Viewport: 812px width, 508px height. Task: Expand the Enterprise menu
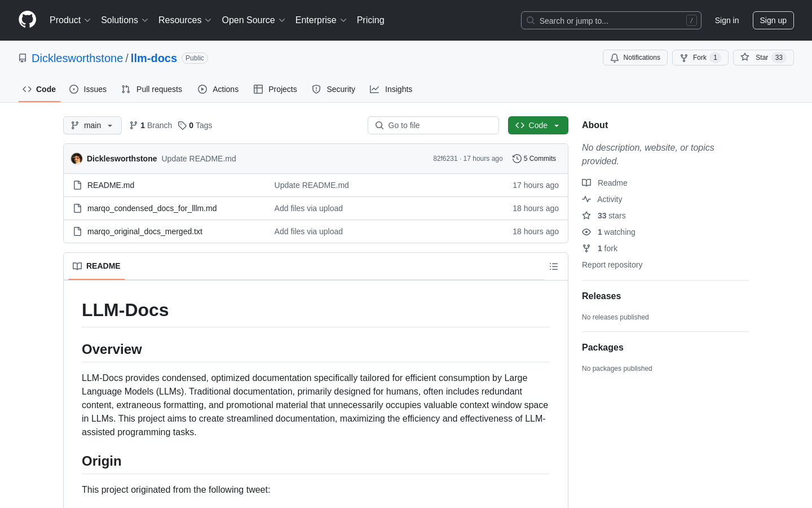click(x=321, y=20)
